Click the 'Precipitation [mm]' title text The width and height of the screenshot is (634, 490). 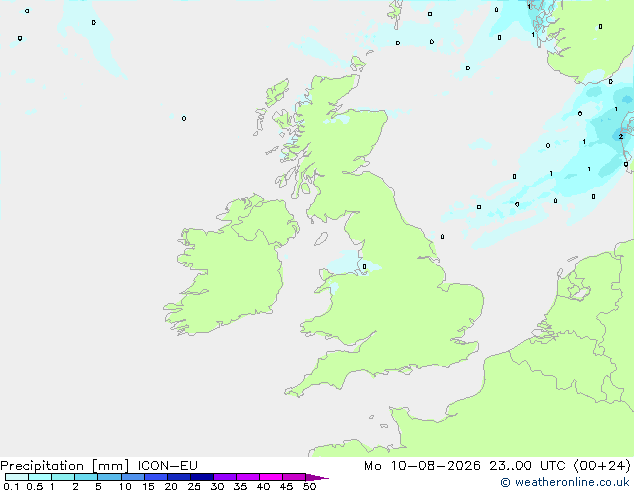[x=65, y=466]
